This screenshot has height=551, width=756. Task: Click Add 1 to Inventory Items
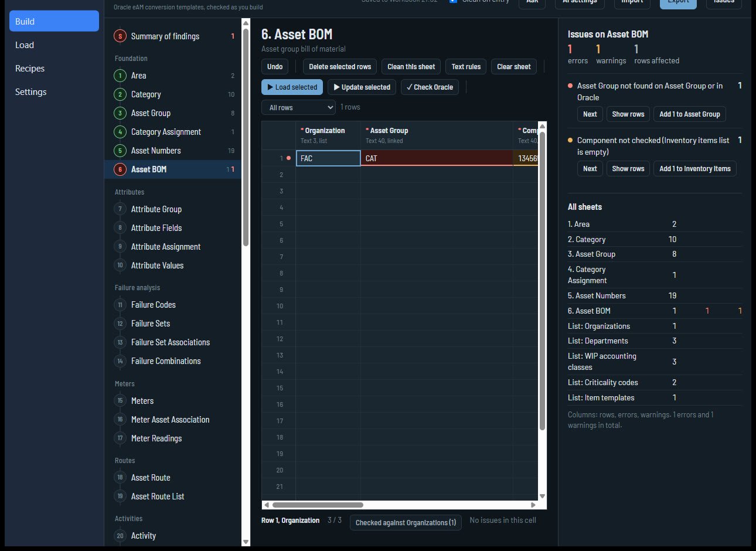[x=695, y=169]
